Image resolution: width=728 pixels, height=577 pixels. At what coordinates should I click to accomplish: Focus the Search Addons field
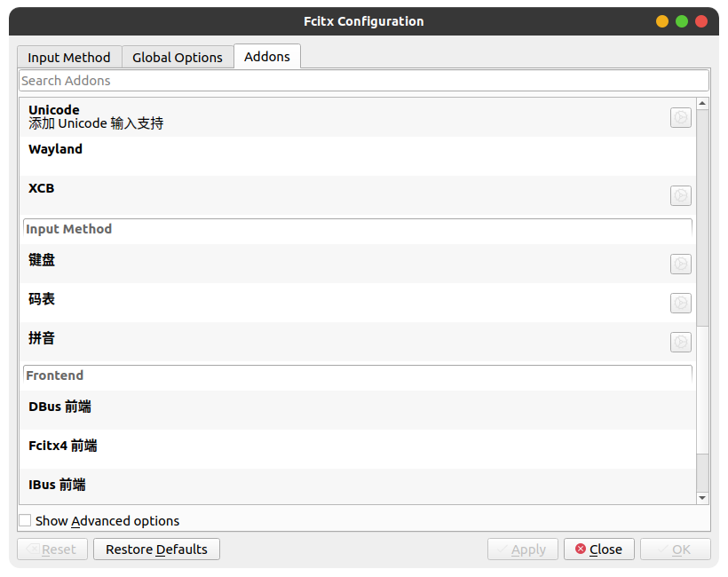click(x=364, y=81)
